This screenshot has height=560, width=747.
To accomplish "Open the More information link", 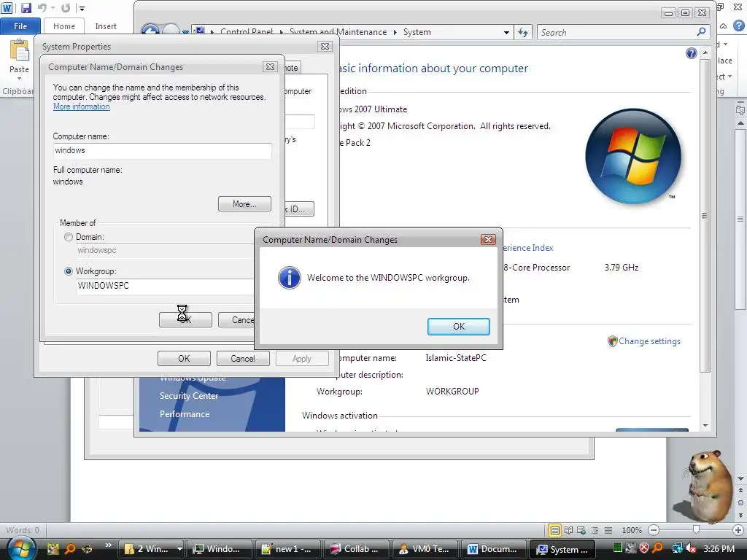I will 82,106.
